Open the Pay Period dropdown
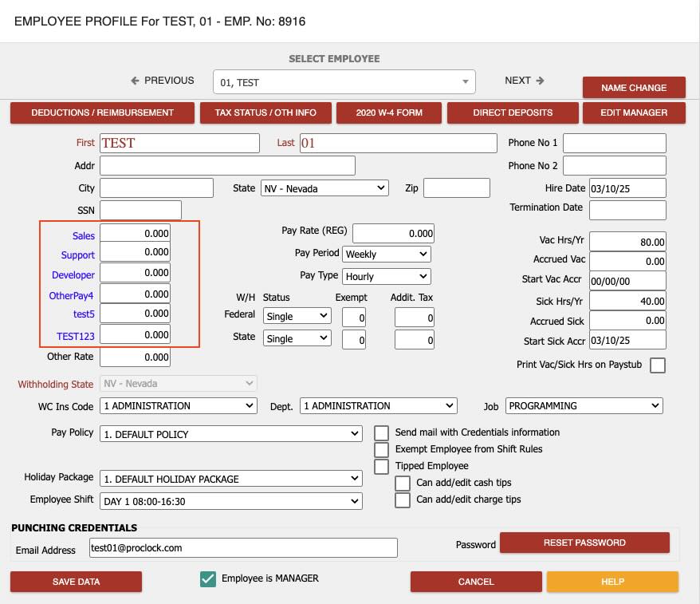 click(387, 255)
